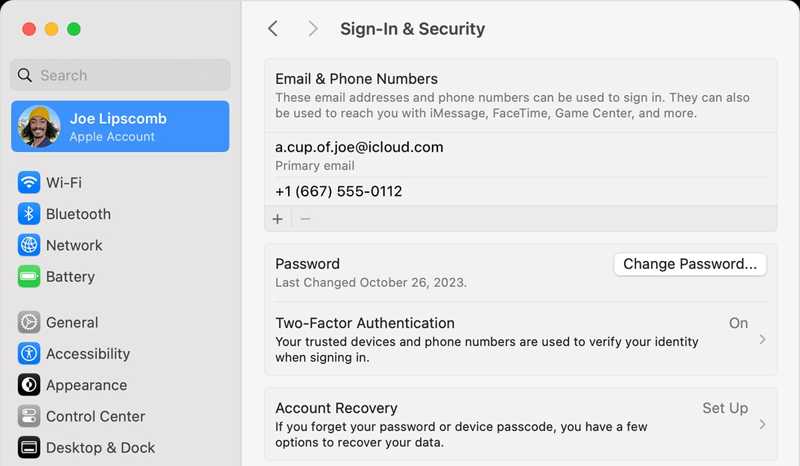
Task: Open Network globe icon
Action: 29,245
